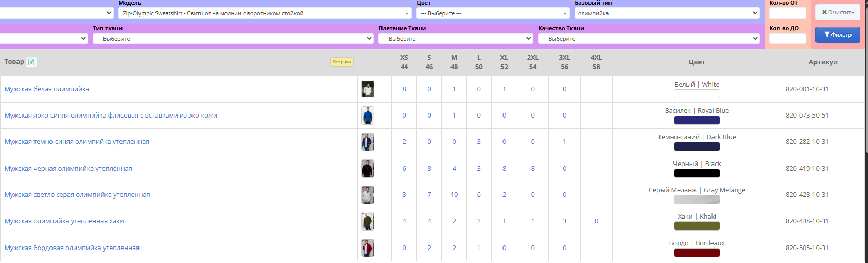The width and height of the screenshot is (868, 263).
Task: Open the Плетение Ткани dropdown
Action: coord(456,39)
